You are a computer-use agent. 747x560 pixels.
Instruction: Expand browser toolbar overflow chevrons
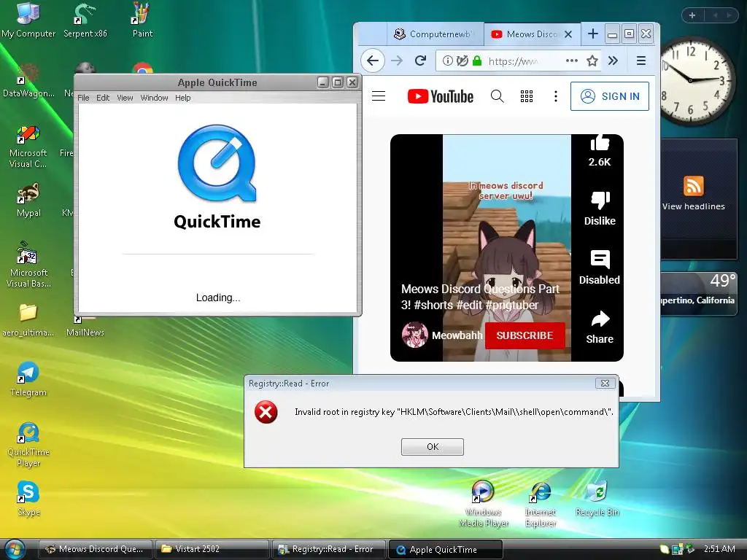[613, 61]
